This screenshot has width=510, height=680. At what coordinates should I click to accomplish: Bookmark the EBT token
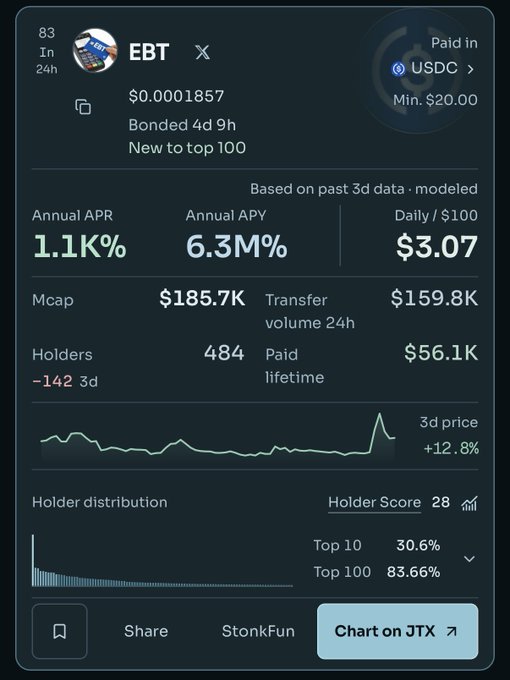[60, 631]
